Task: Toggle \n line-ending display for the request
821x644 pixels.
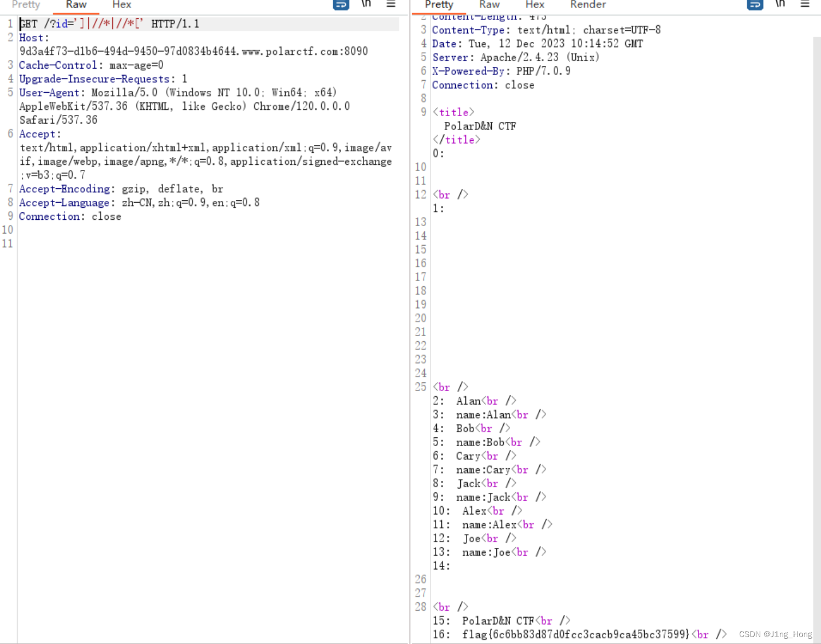Action: (366, 5)
